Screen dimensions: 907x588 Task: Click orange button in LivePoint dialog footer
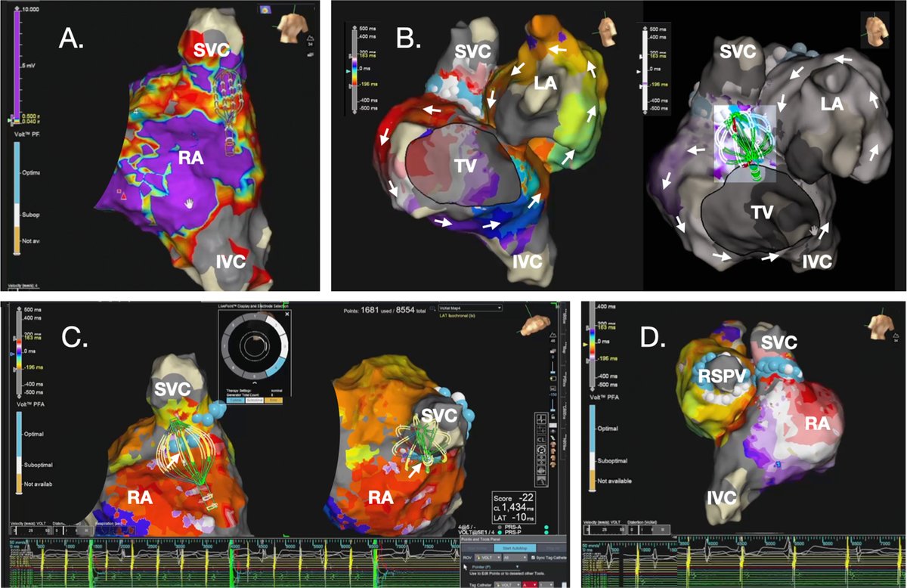274,401
